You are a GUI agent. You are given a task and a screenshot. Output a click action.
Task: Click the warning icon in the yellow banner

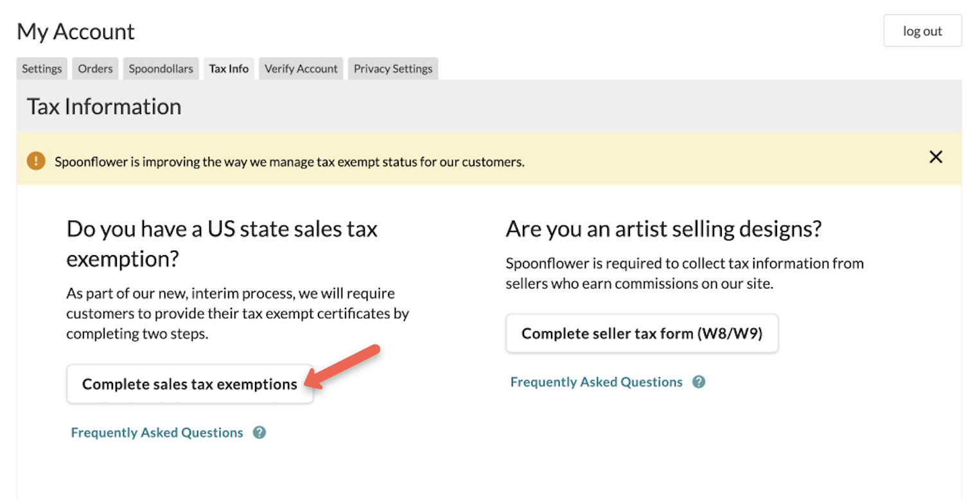coord(37,158)
